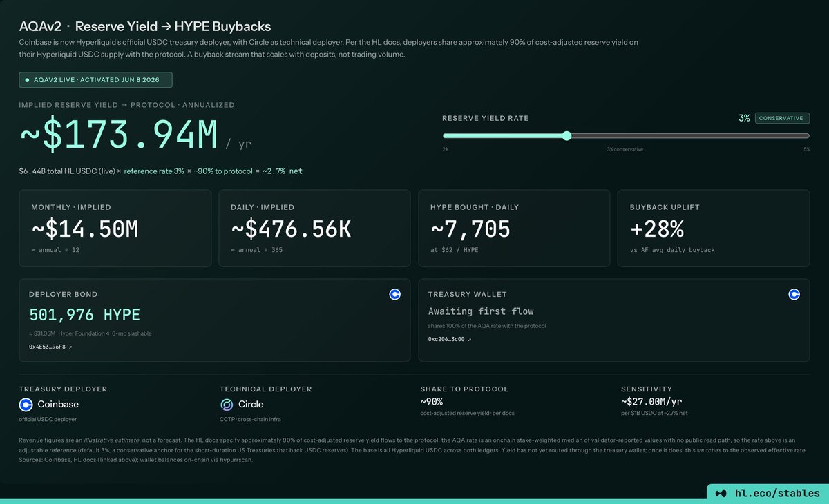Click the Coinbase icon in Treasury Wallet card
The image size is (829, 504).
point(794,294)
